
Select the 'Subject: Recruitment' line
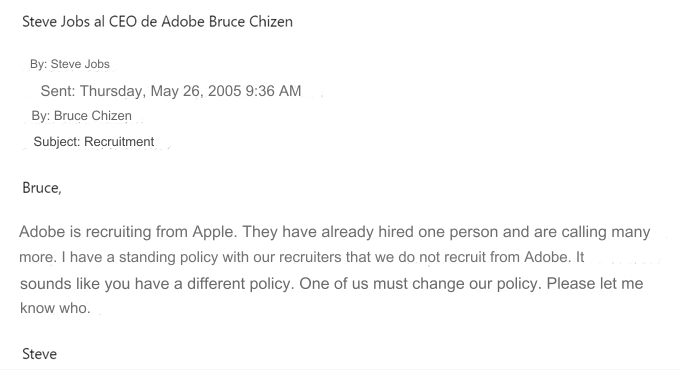(94, 142)
